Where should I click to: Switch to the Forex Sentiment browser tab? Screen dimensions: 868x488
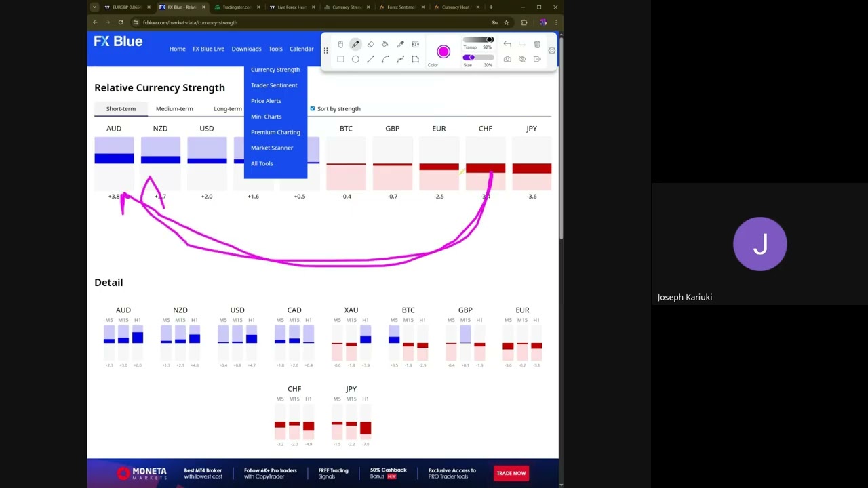(401, 7)
